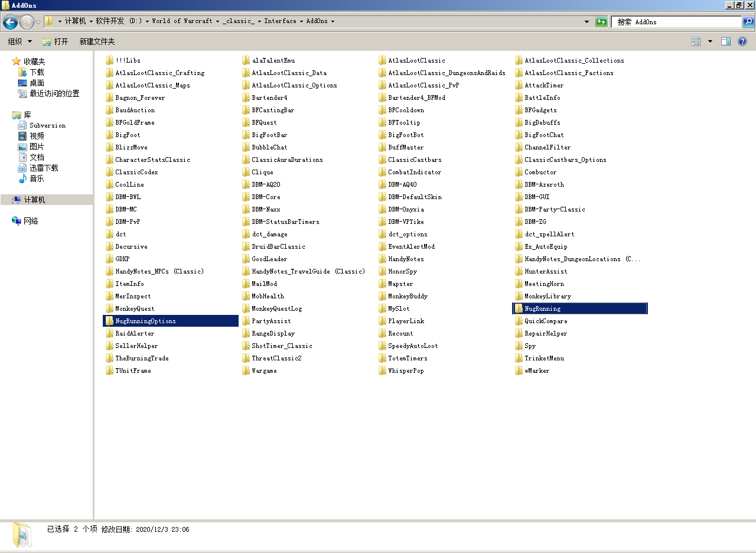Navigate back using the back arrow icon
The image size is (756, 553).
click(9, 22)
